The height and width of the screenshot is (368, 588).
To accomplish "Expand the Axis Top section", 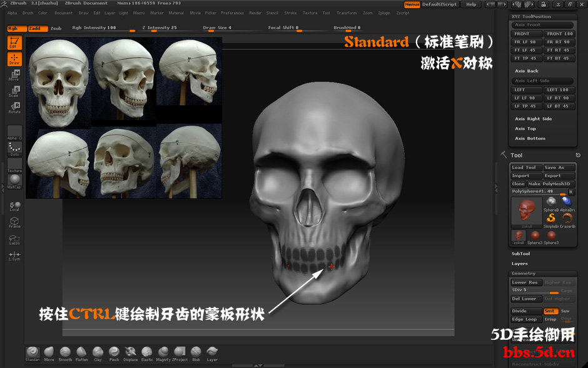I will point(525,129).
